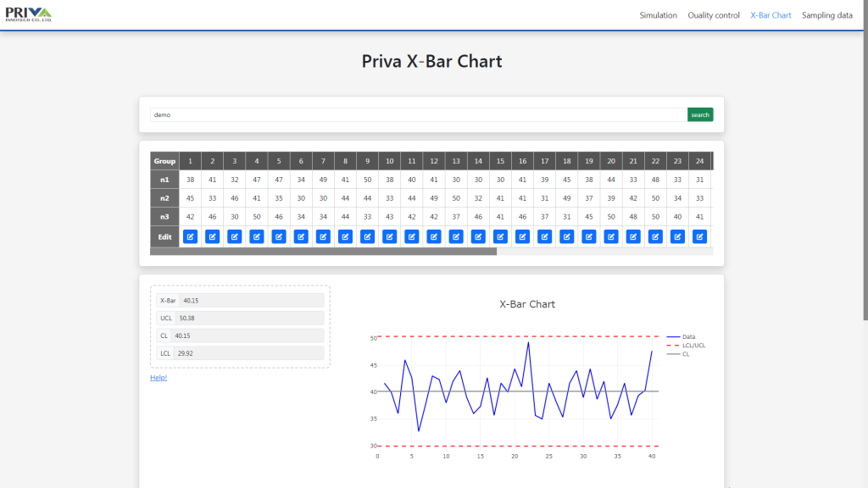
Task: Open the Help! link
Action: coord(159,377)
